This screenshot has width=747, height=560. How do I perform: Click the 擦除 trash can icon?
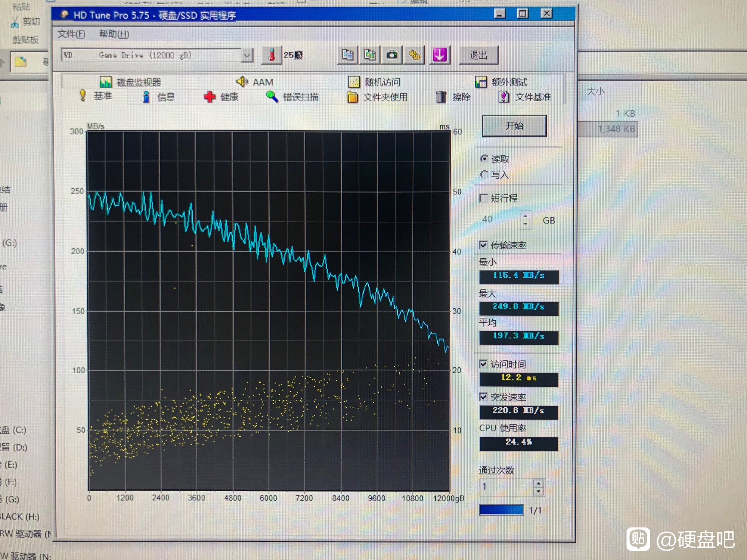point(441,97)
